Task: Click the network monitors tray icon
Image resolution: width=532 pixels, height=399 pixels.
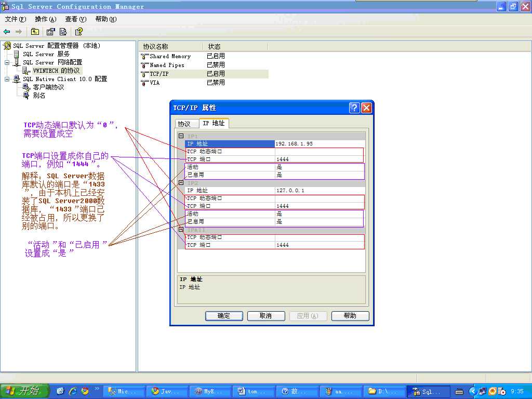Action: (482, 391)
